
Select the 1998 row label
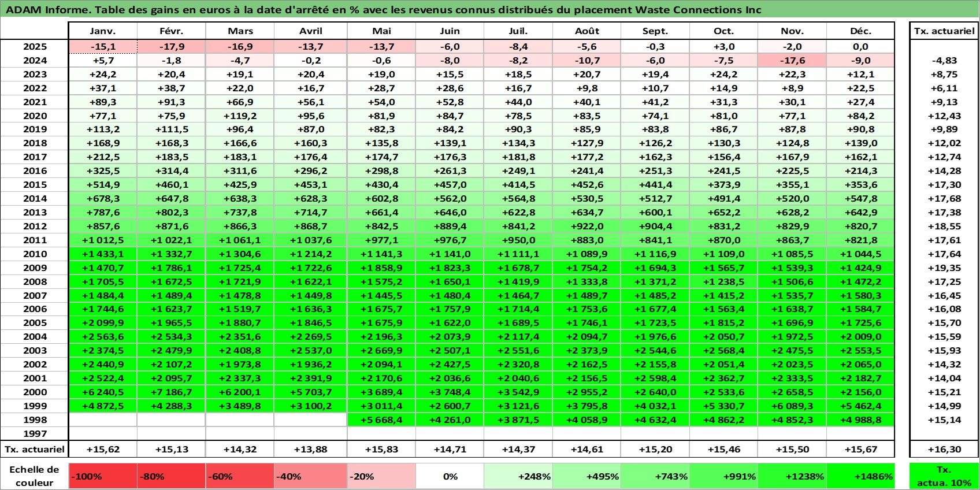point(35,420)
